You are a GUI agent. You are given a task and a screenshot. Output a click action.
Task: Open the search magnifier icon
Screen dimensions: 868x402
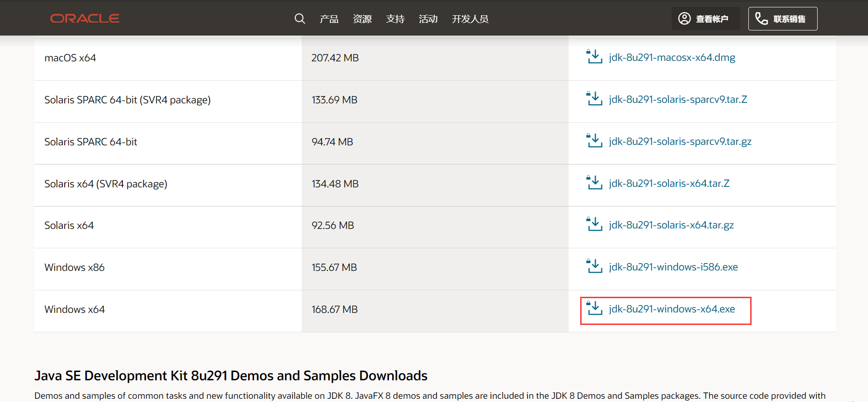tap(300, 18)
